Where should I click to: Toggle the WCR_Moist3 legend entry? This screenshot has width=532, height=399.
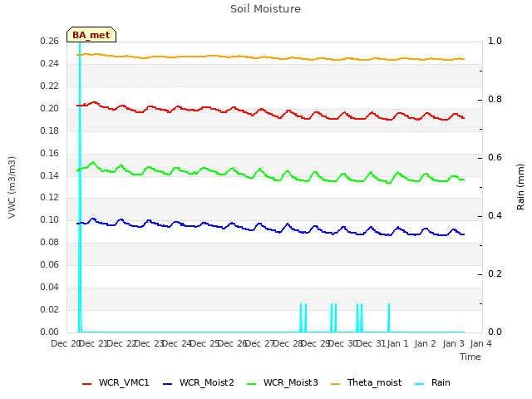[283, 382]
